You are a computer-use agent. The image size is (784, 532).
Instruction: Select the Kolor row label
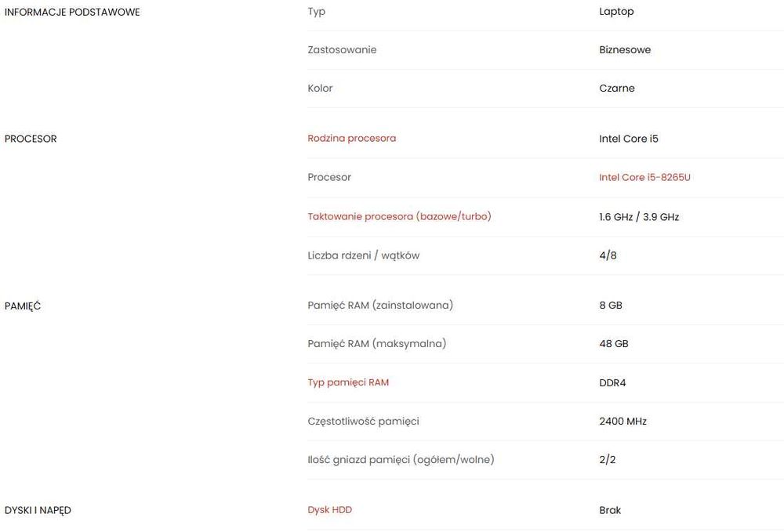(x=320, y=89)
